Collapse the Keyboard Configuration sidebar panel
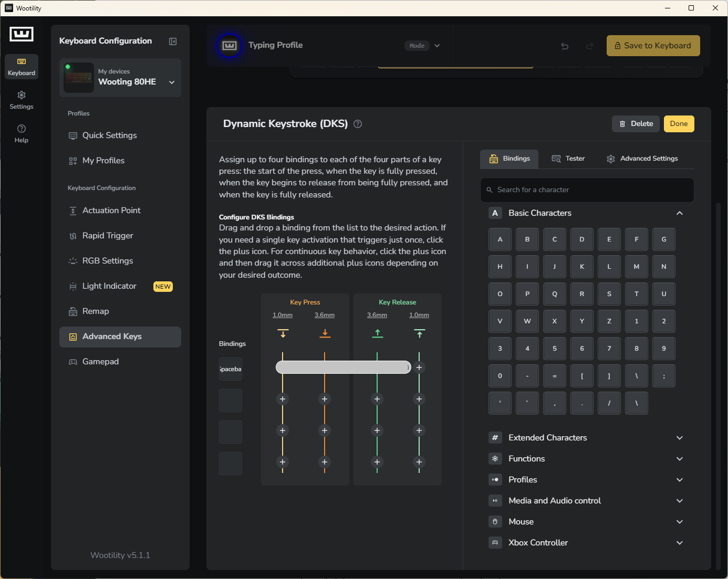Viewport: 728px width, 579px height. 173,41
